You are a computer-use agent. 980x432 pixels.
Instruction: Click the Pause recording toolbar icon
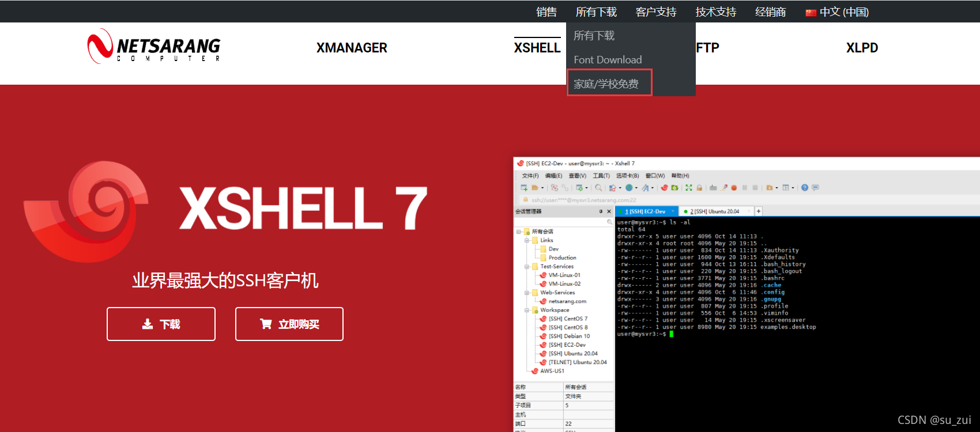pos(745,188)
